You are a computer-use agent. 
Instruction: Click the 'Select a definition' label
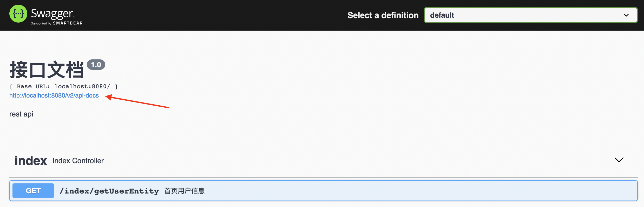(x=383, y=15)
